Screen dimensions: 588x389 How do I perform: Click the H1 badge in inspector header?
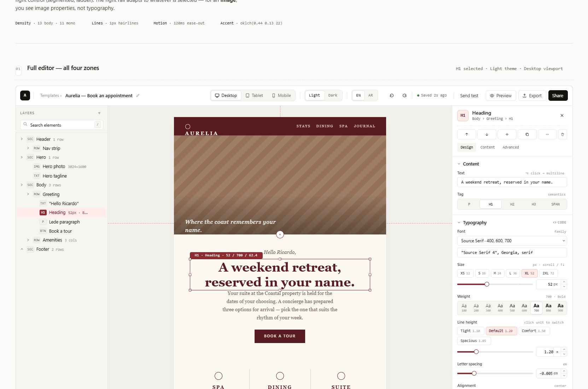pos(463,116)
